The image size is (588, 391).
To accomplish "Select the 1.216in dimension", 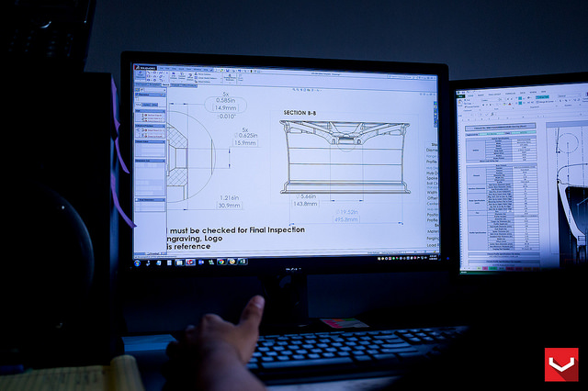I will point(229,197).
